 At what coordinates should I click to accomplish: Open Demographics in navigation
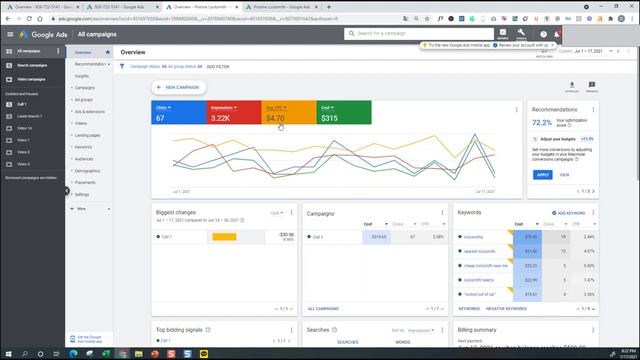tap(87, 171)
